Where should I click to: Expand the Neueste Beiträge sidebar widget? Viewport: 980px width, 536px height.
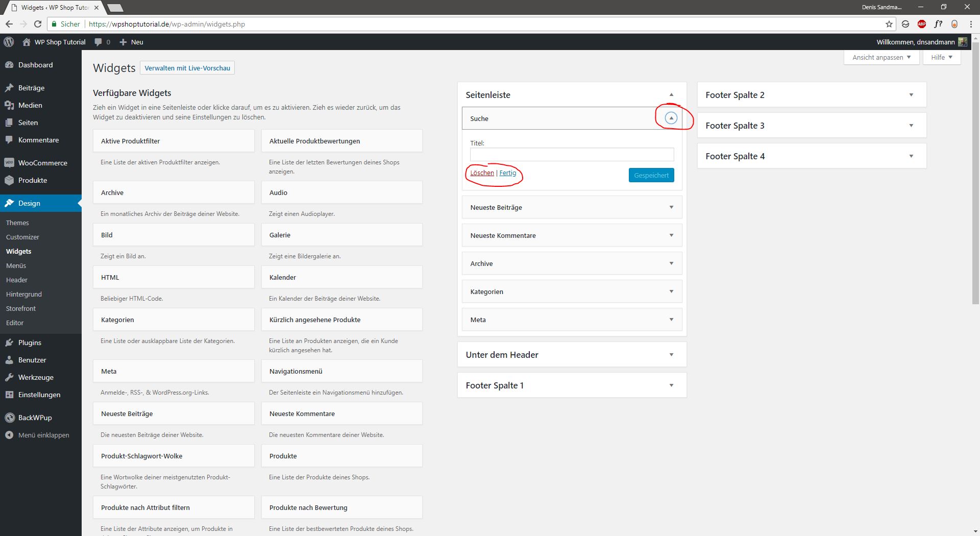click(671, 207)
